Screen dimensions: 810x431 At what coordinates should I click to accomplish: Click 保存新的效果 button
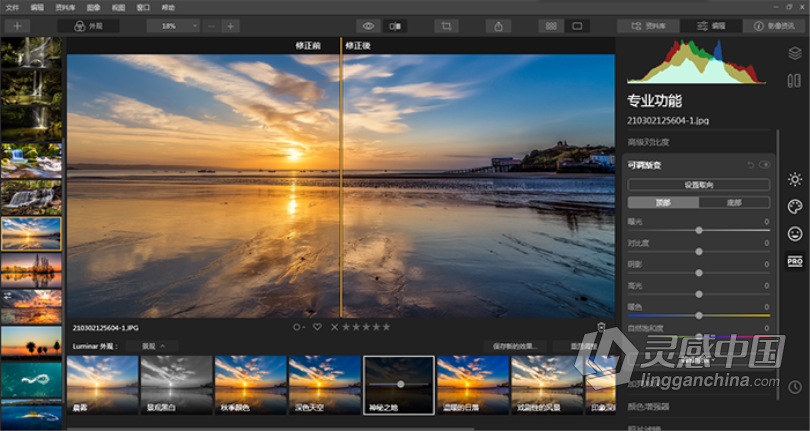tap(515, 346)
